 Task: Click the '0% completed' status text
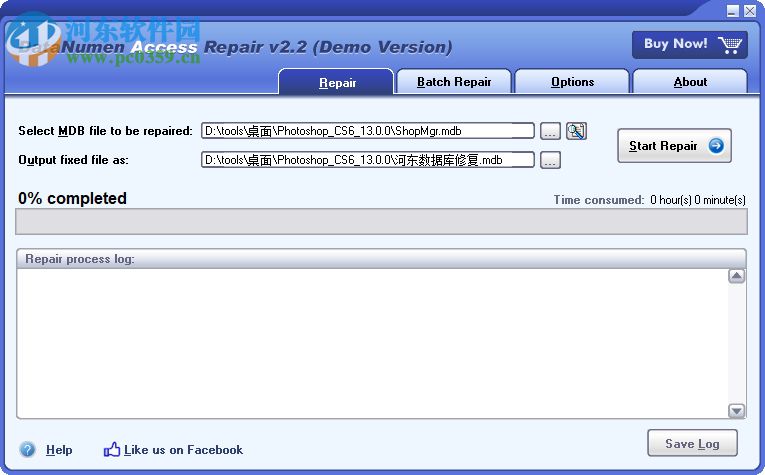pos(72,198)
